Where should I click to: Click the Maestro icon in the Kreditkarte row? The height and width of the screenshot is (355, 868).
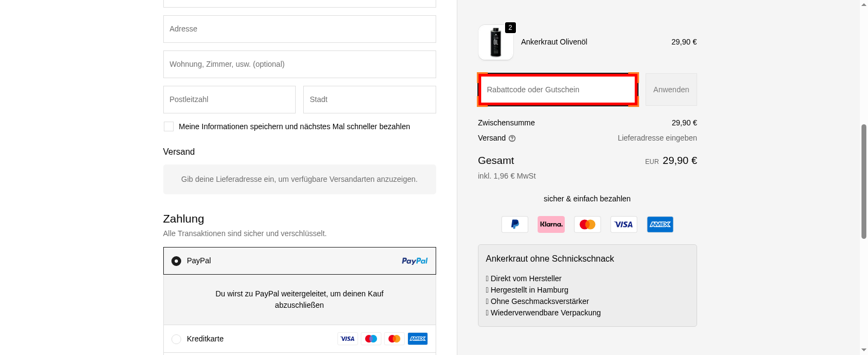point(371,338)
